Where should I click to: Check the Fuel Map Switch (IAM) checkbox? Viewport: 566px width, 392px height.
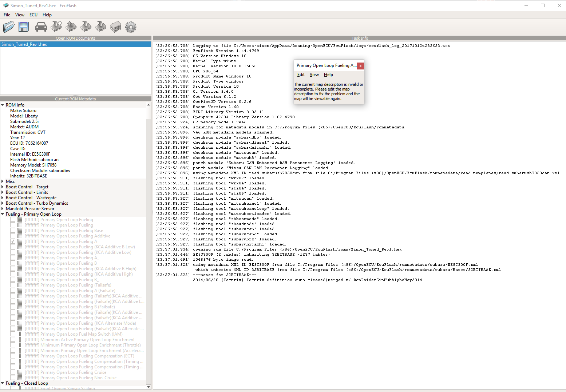click(x=13, y=334)
